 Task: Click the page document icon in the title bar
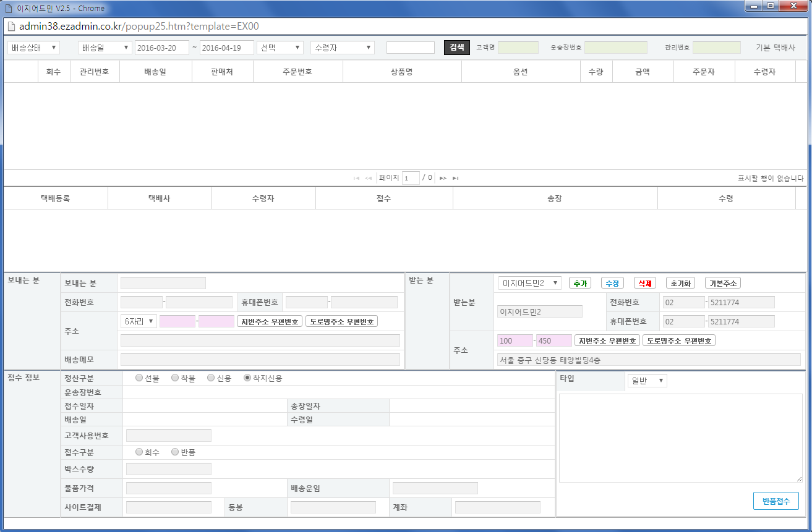tap(9, 8)
